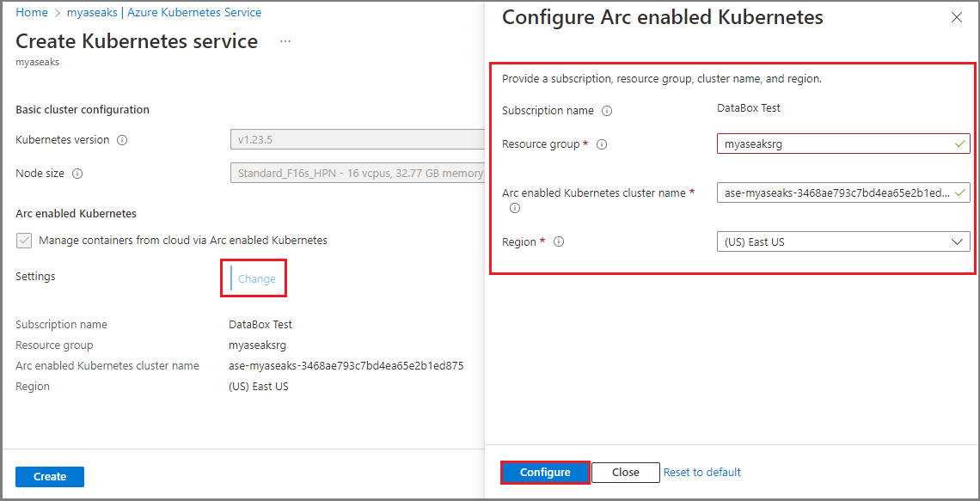Click Reset to default

click(701, 472)
